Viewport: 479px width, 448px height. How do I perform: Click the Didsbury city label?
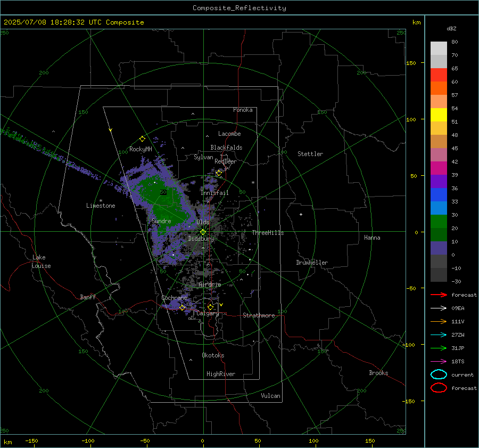pos(201,239)
